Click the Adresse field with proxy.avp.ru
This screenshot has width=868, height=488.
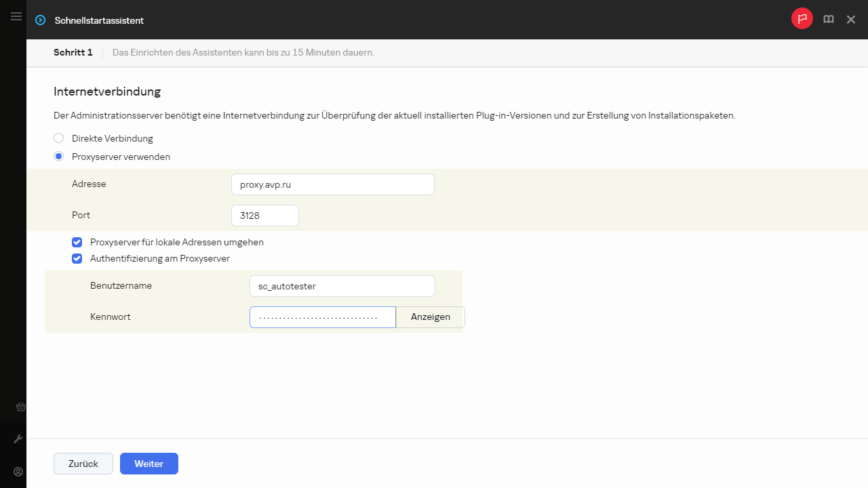tap(332, 184)
